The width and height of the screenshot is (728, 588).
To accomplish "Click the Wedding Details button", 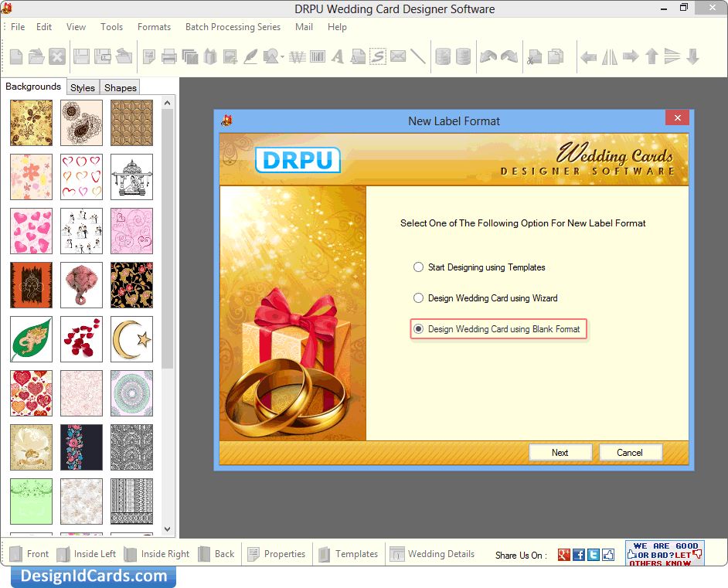I will tap(432, 554).
